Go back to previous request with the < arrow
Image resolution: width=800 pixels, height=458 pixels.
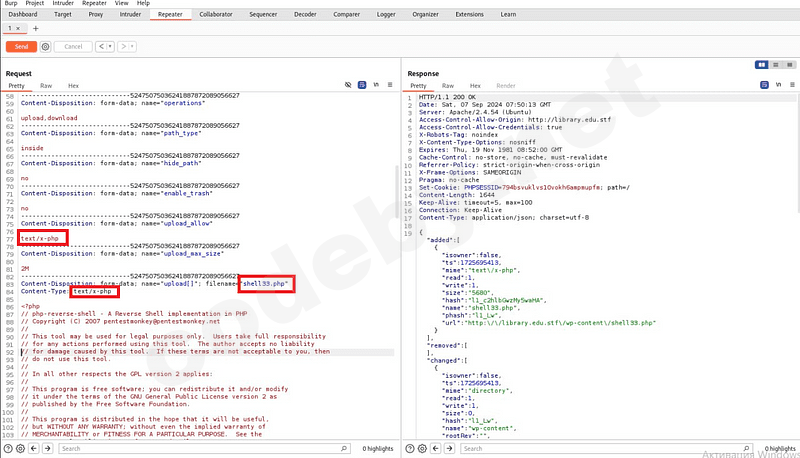point(100,46)
